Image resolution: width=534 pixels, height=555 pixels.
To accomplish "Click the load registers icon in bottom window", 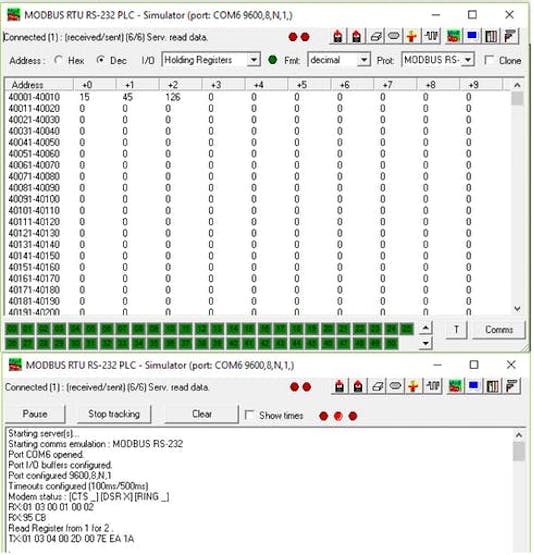I will point(339,387).
